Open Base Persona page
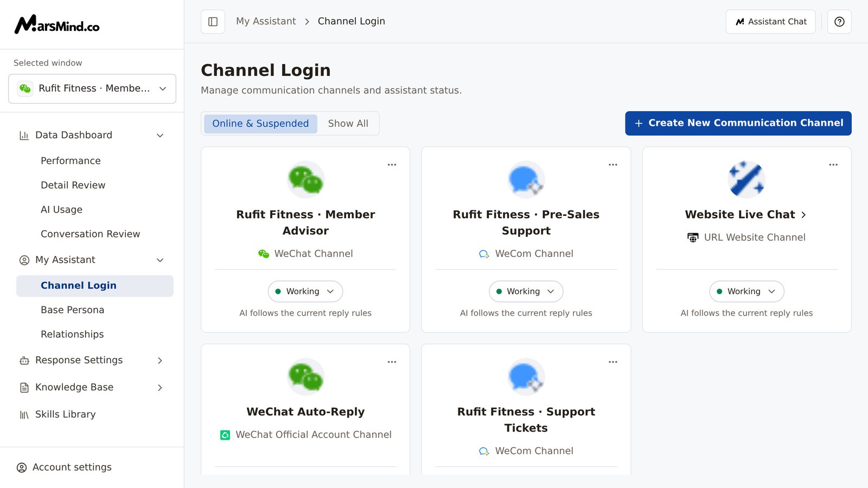The height and width of the screenshot is (488, 868). [x=72, y=310]
